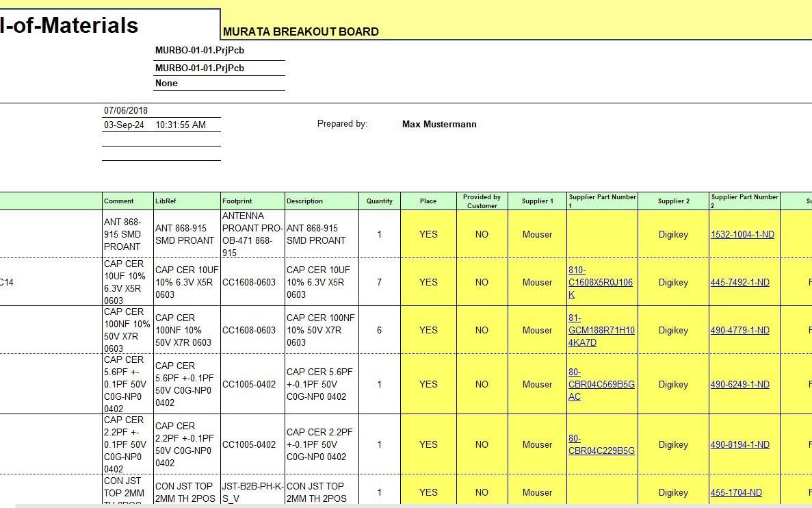Open Mouser link 80-CBR04C569B5GAC
This screenshot has height=508, width=812.
pos(601,384)
